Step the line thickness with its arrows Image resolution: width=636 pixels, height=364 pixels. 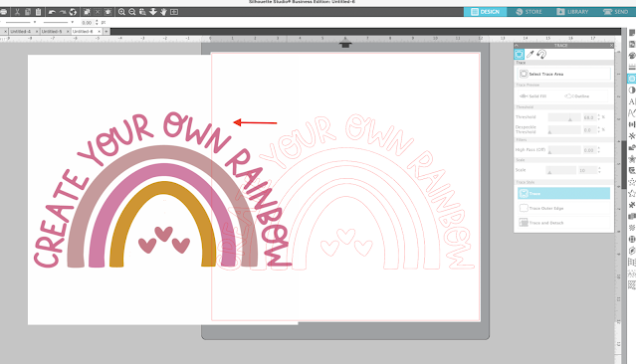click(97, 23)
